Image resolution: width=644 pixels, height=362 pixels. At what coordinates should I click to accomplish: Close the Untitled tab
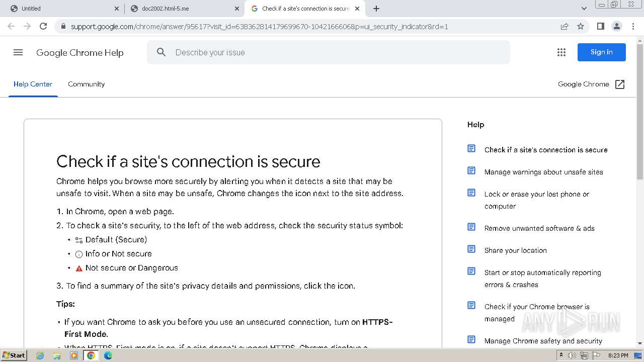pos(117,9)
